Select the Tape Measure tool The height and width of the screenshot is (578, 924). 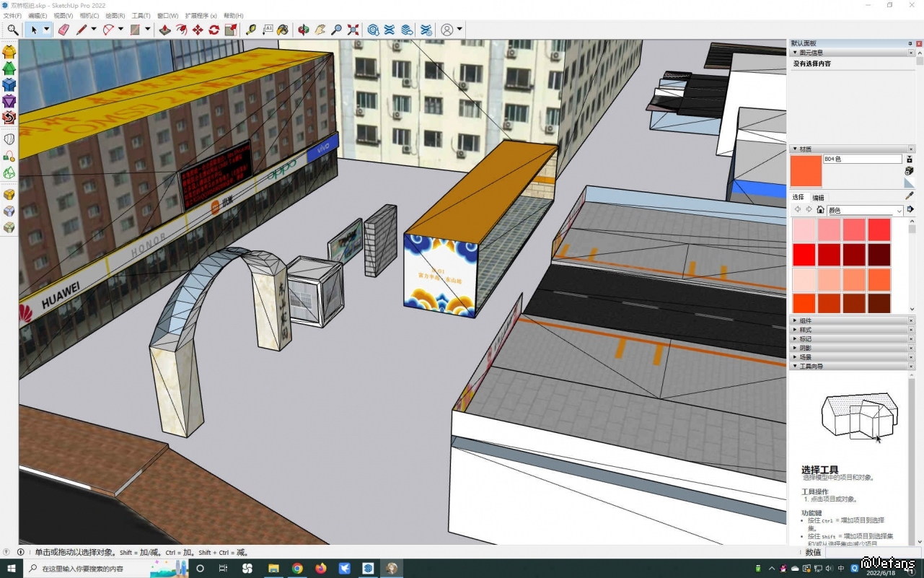(x=250, y=30)
